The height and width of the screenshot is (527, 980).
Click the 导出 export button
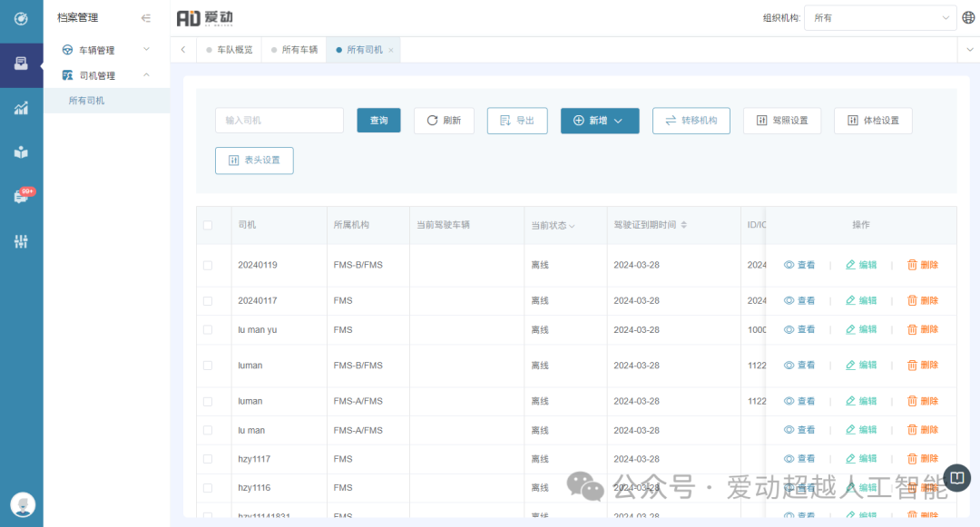517,121
